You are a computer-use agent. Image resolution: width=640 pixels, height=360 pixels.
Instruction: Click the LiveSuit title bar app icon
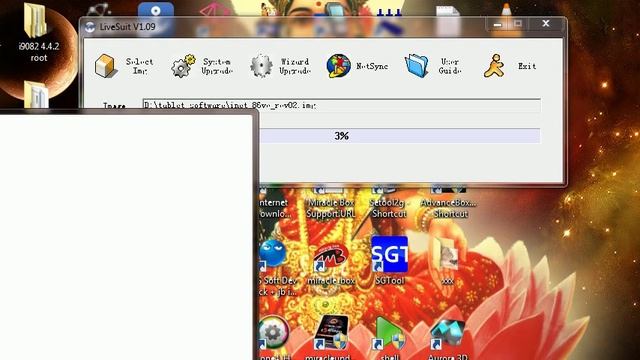coord(90,27)
